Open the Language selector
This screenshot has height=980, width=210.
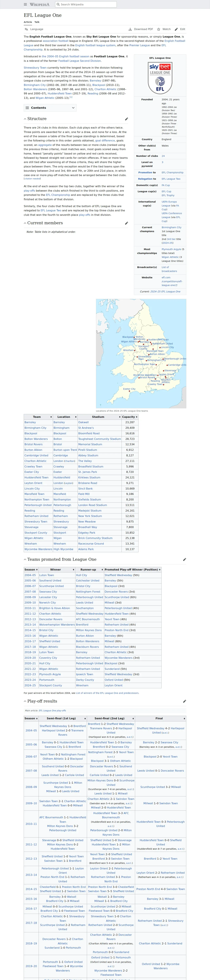34,29
